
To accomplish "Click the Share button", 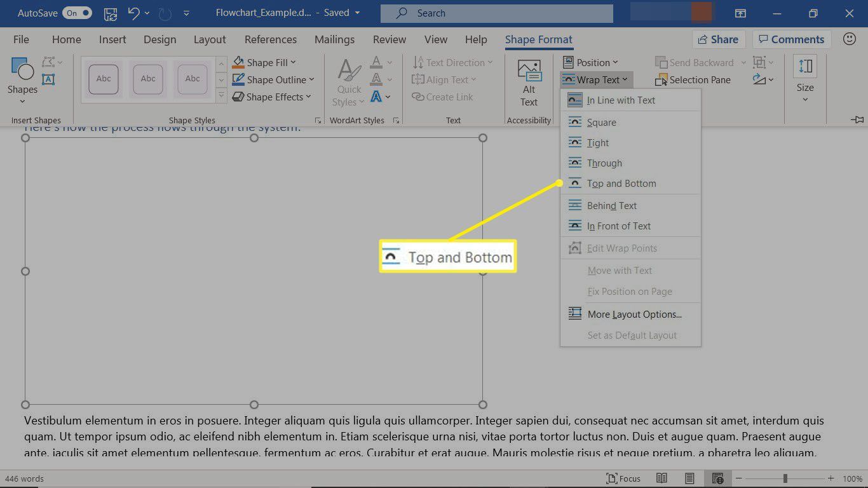I will 718,39.
